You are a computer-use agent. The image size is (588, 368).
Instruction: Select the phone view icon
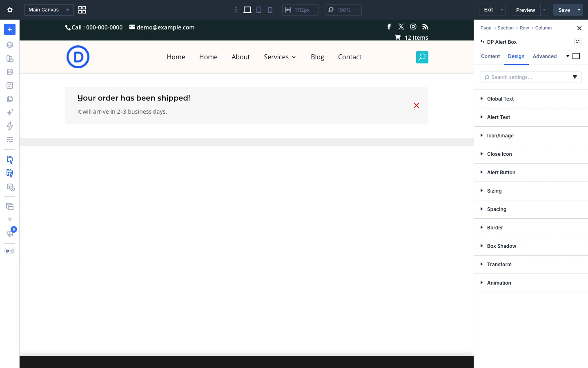pos(270,10)
